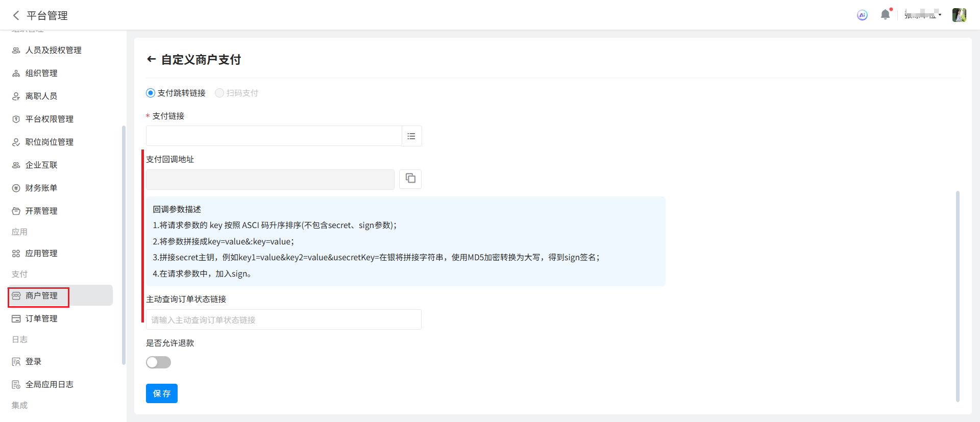Click the 主动查询订单状态链接 input field

283,320
